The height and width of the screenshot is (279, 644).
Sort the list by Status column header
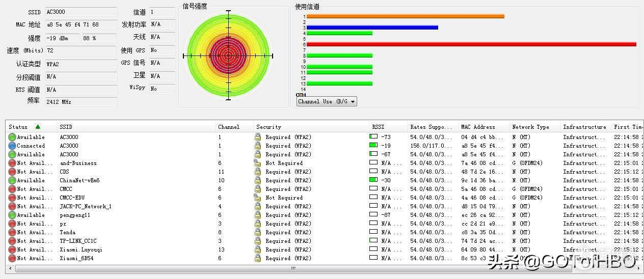[18, 127]
